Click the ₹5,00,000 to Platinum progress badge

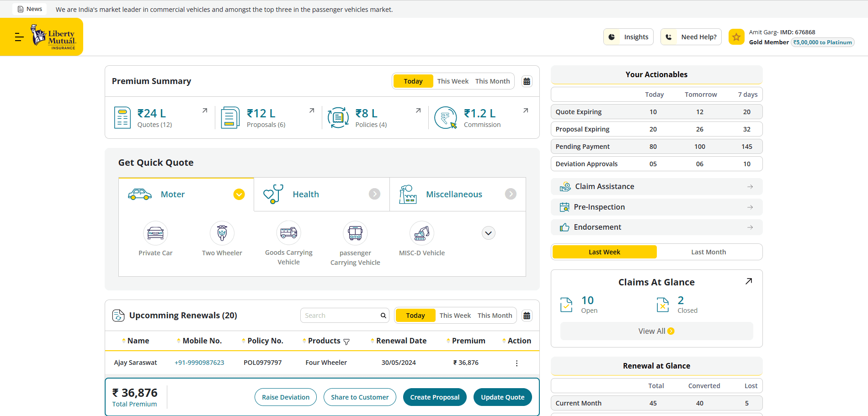pos(822,42)
